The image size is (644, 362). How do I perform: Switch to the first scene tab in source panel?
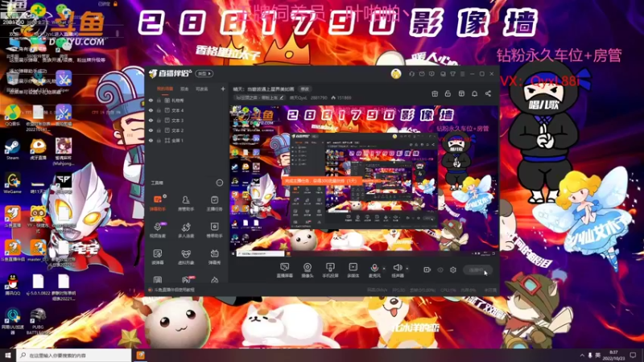click(165, 88)
